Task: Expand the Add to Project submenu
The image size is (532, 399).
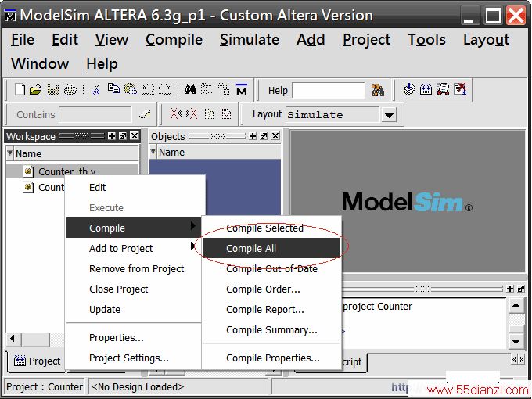Action: (x=193, y=246)
